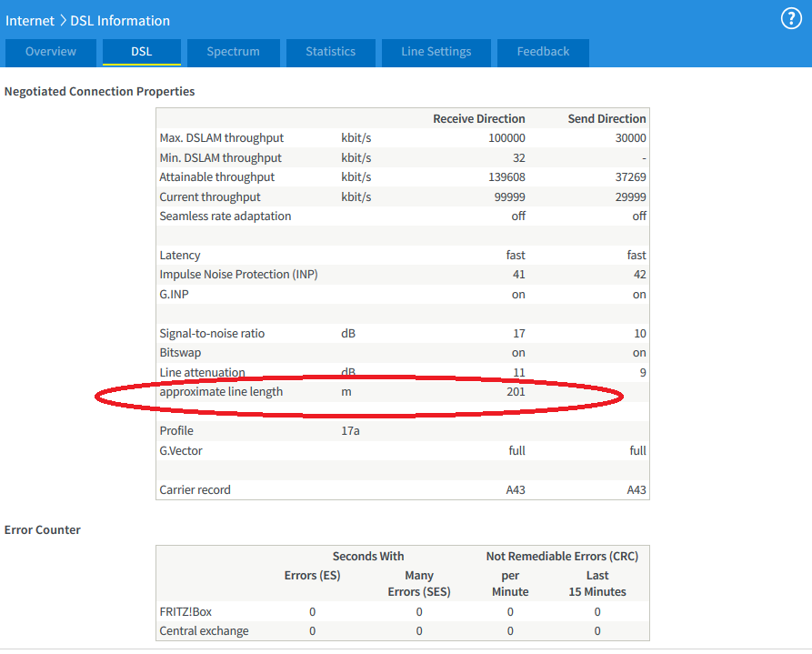Image resolution: width=812 pixels, height=654 pixels.
Task: Switch to the Feedback tab
Action: (x=543, y=52)
